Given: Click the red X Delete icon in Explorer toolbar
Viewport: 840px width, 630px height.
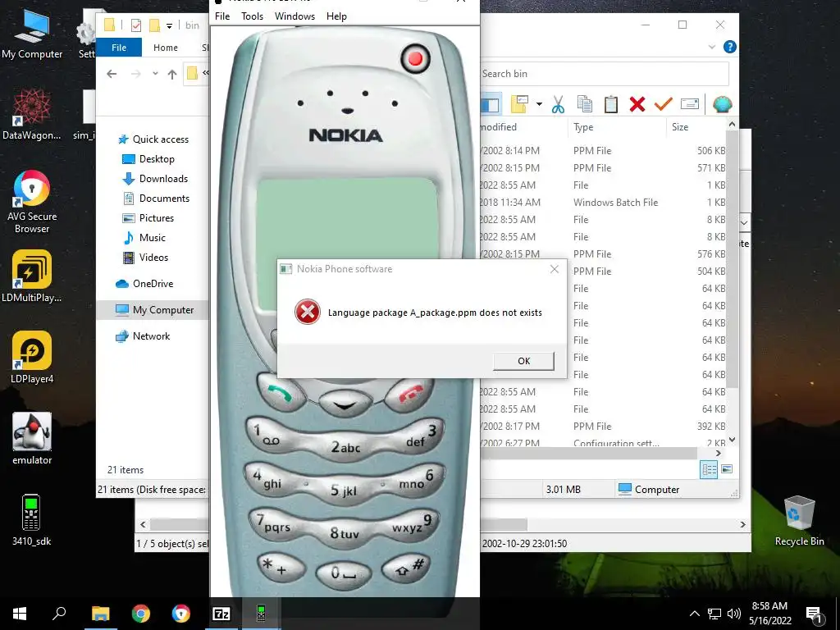Looking at the screenshot, I should (637, 104).
